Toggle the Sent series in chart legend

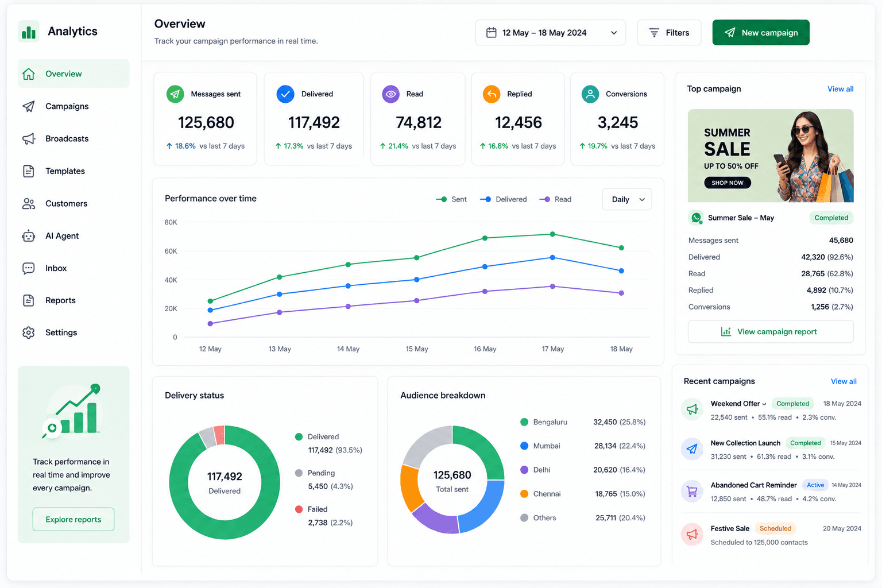point(451,199)
